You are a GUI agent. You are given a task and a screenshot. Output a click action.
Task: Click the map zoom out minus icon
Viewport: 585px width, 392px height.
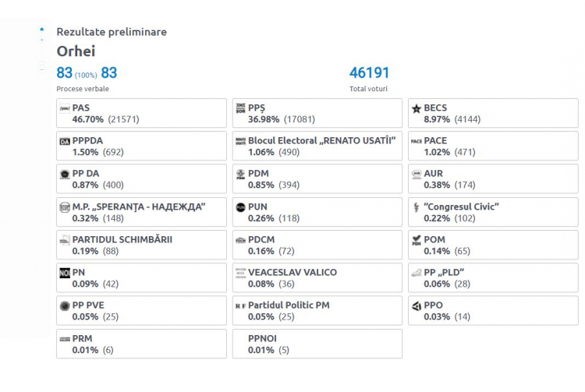42,69
